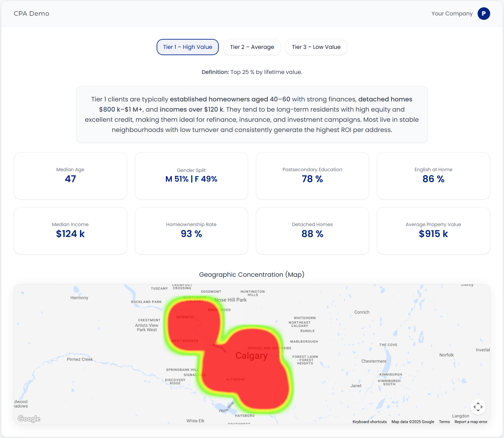Open Tier 3 – Low Value tab
Screen dimensions: 504x438
[x=316, y=47]
